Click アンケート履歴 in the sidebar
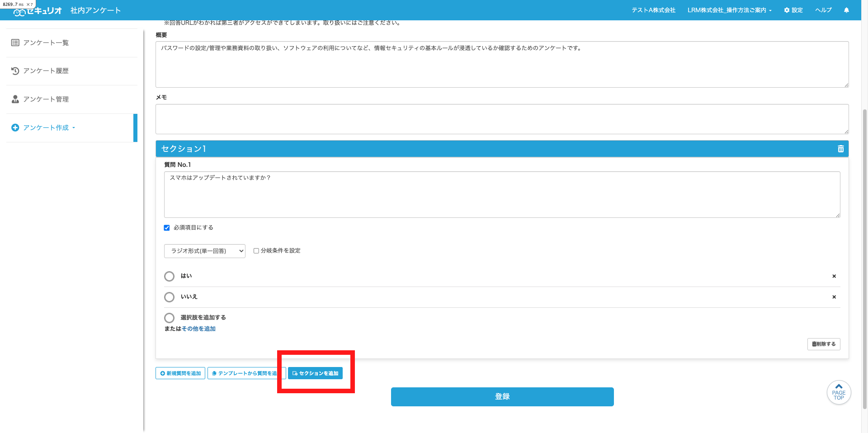The width and height of the screenshot is (868, 433). point(46,71)
